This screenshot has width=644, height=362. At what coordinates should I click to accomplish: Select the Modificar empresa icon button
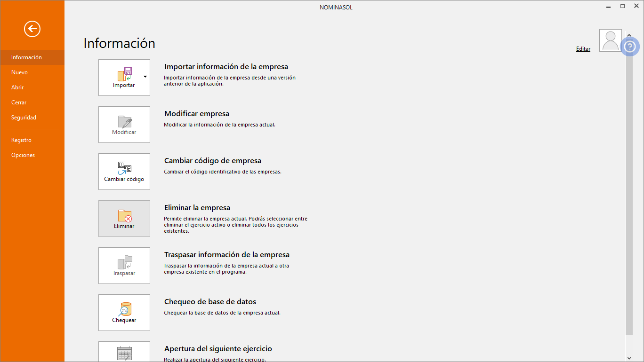click(124, 125)
